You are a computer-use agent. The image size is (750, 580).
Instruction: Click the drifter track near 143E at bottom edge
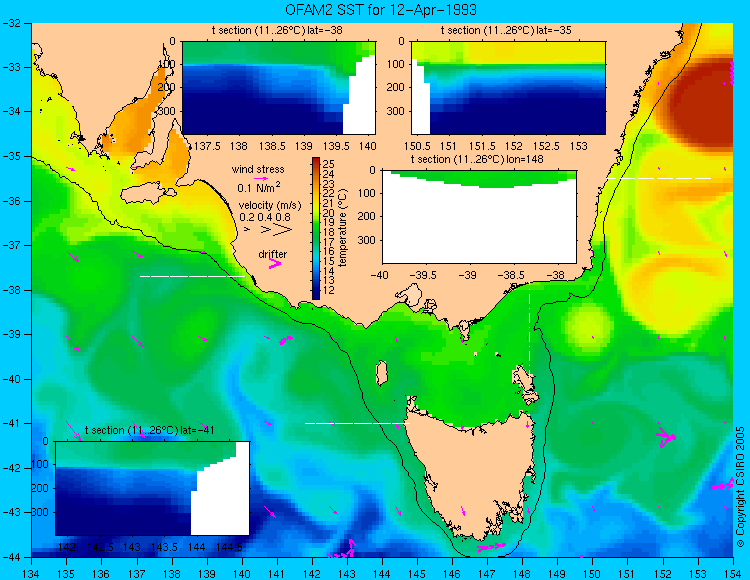342,549
